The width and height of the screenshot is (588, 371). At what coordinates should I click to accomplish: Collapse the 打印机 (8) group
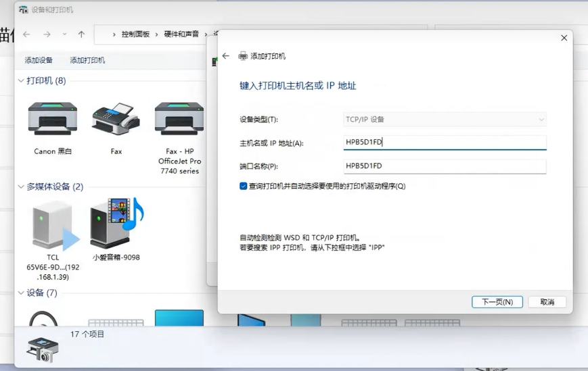coord(21,81)
